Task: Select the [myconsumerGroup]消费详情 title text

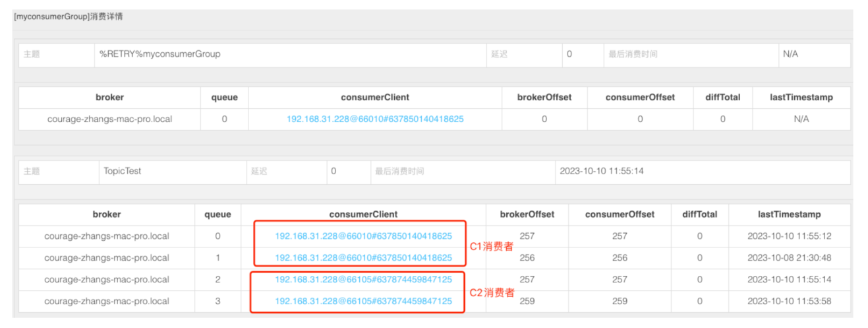Action: point(68,16)
